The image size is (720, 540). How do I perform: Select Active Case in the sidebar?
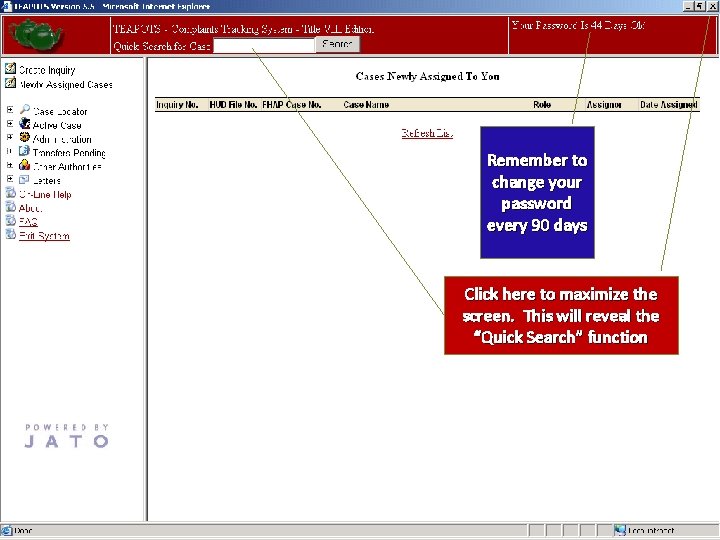(x=57, y=125)
